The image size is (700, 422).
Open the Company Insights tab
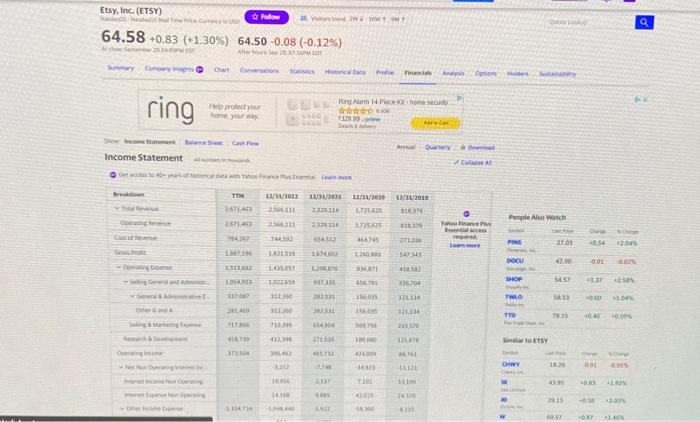click(x=169, y=69)
